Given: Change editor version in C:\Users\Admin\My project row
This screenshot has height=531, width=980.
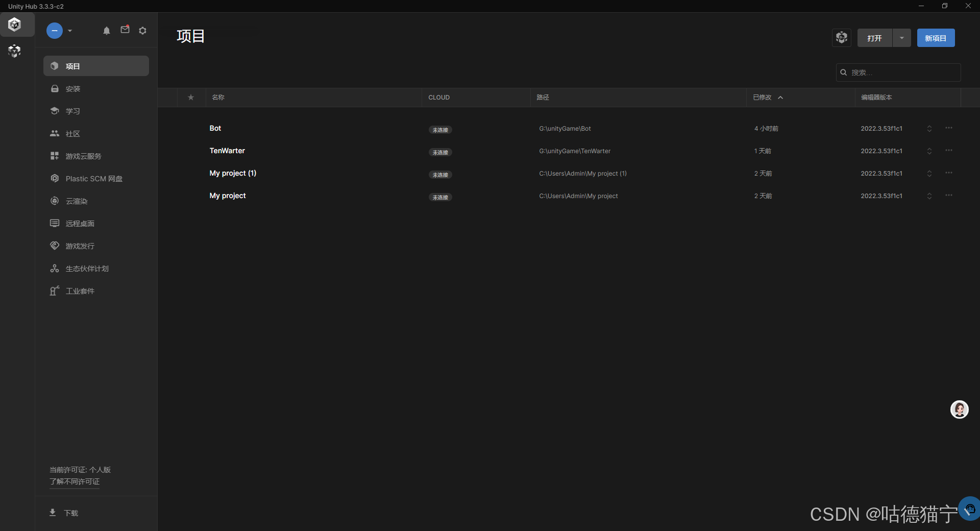Looking at the screenshot, I should (x=929, y=196).
